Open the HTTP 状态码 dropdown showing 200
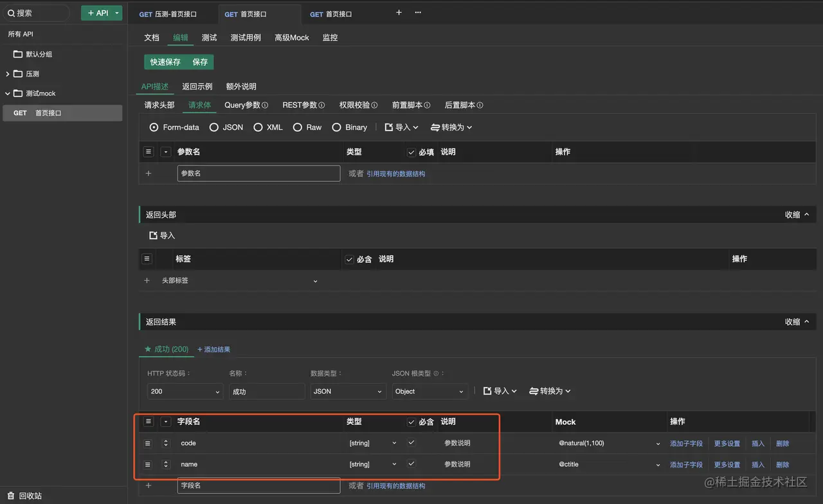 point(185,392)
